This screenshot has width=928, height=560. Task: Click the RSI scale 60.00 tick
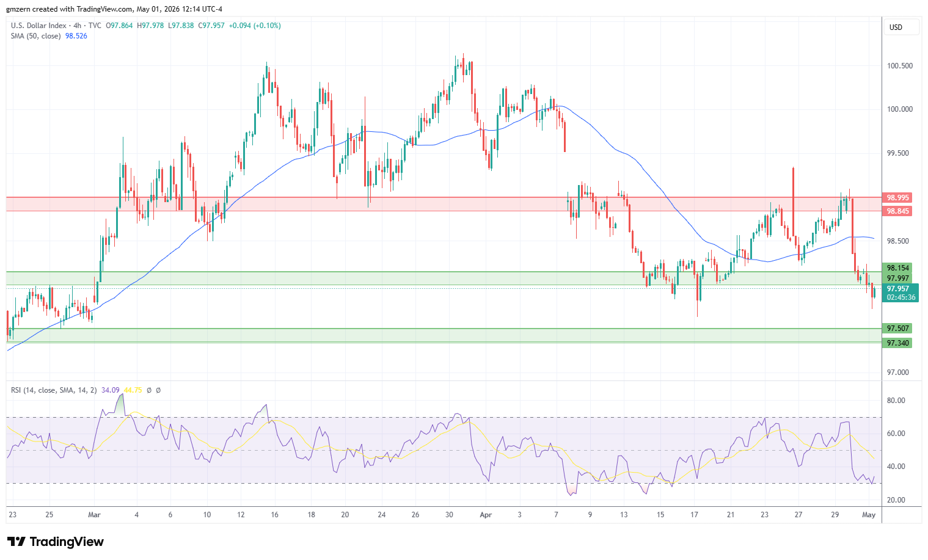pos(896,434)
